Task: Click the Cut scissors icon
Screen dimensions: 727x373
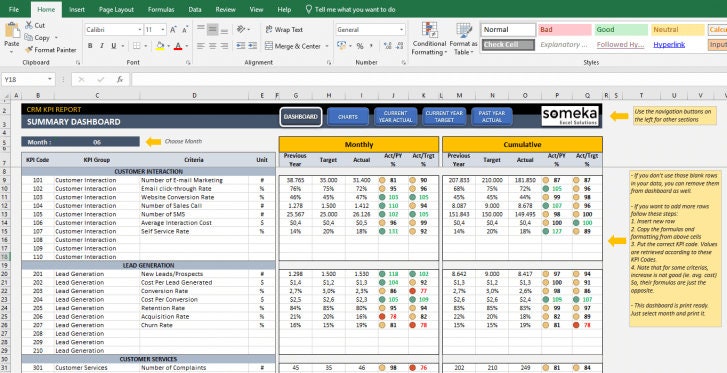Action: pos(29,25)
